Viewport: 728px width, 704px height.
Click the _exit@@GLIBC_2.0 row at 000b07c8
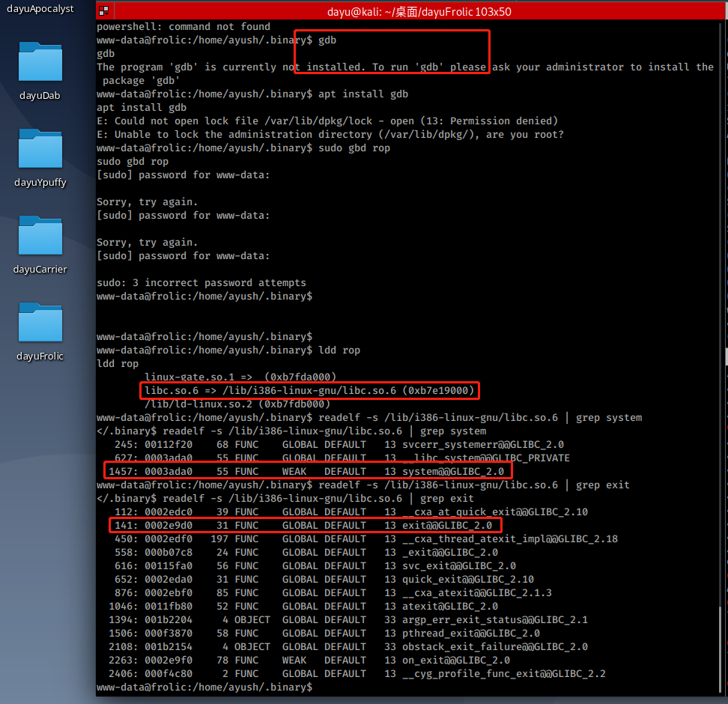click(x=306, y=552)
